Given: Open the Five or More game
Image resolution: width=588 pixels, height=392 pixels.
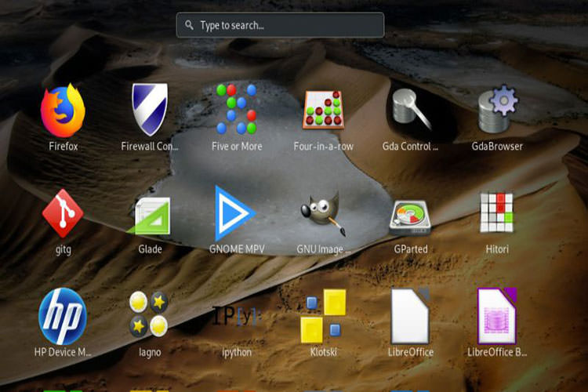Looking at the screenshot, I should tap(236, 109).
